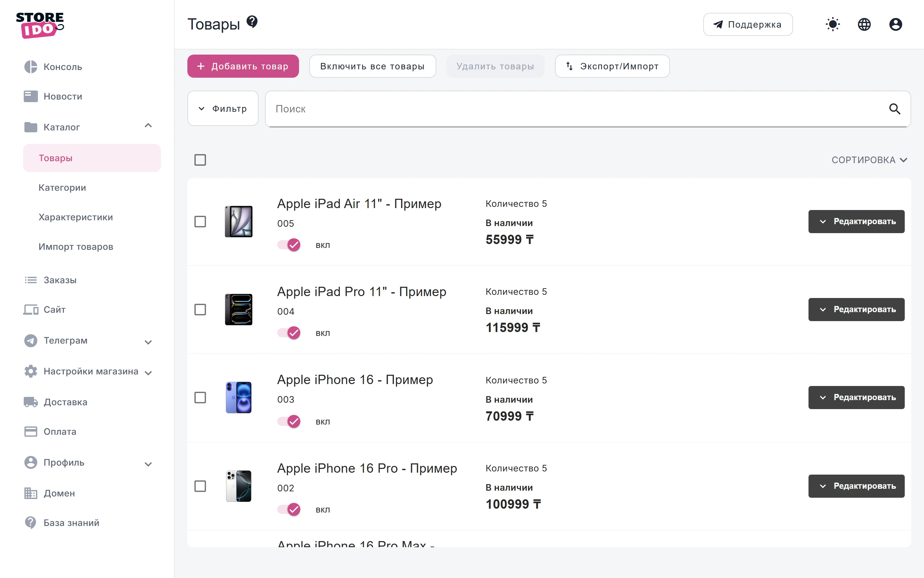924x578 pixels.
Task: Expand the Телеграм menu chevron
Action: (149, 342)
